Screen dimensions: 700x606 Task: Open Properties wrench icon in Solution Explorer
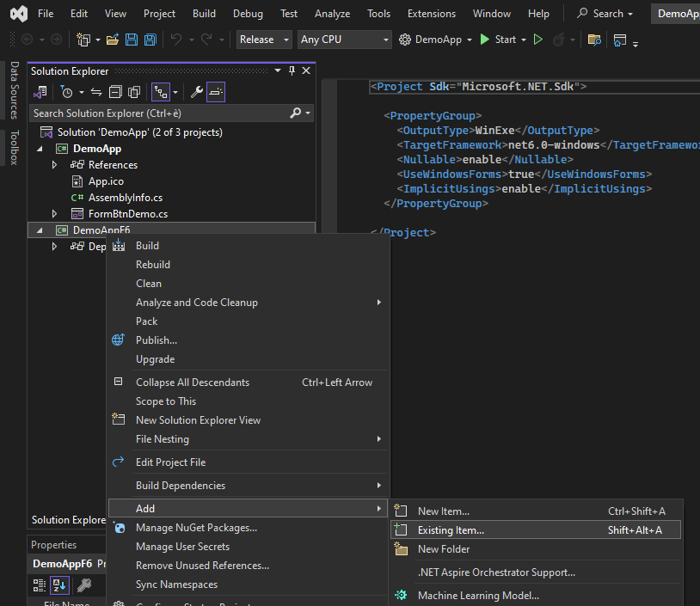click(x=196, y=92)
